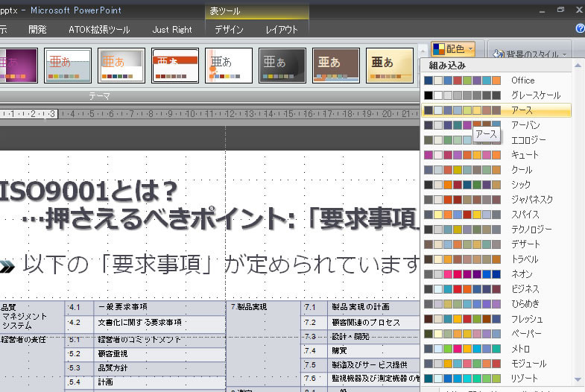
Task: Switch to the デザイン table tools tab
Action: point(229,30)
